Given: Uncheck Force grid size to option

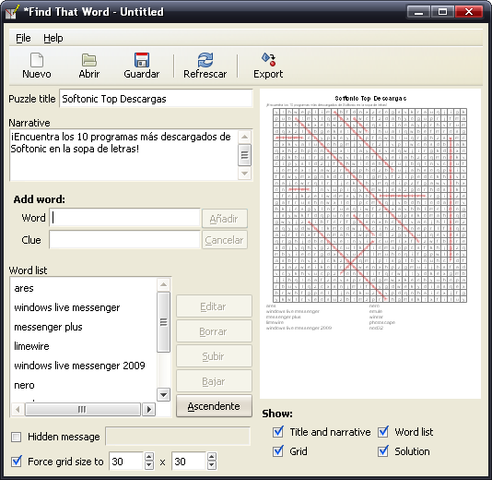Looking at the screenshot, I should coord(16,461).
